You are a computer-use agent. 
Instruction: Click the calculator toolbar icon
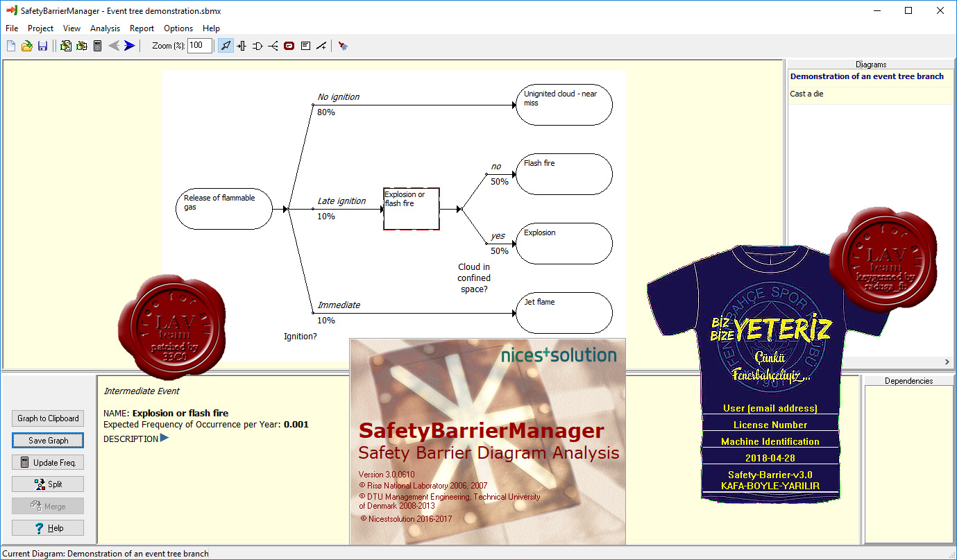[x=97, y=46]
